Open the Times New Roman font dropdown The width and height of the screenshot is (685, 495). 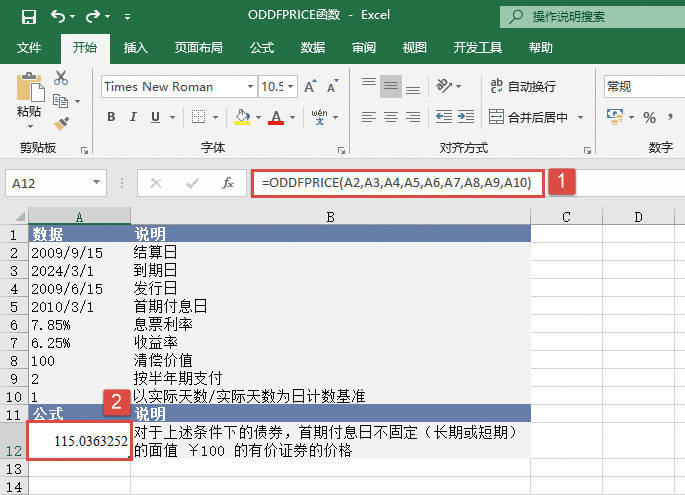coord(247,87)
